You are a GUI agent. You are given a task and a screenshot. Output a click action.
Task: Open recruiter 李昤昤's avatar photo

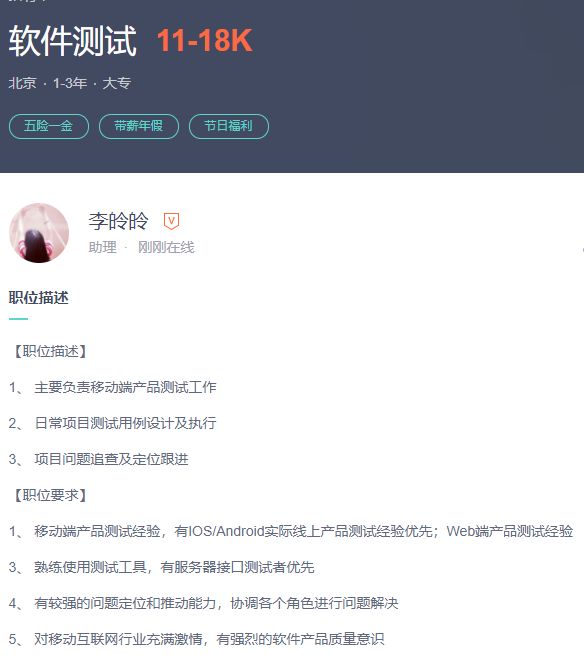[39, 233]
